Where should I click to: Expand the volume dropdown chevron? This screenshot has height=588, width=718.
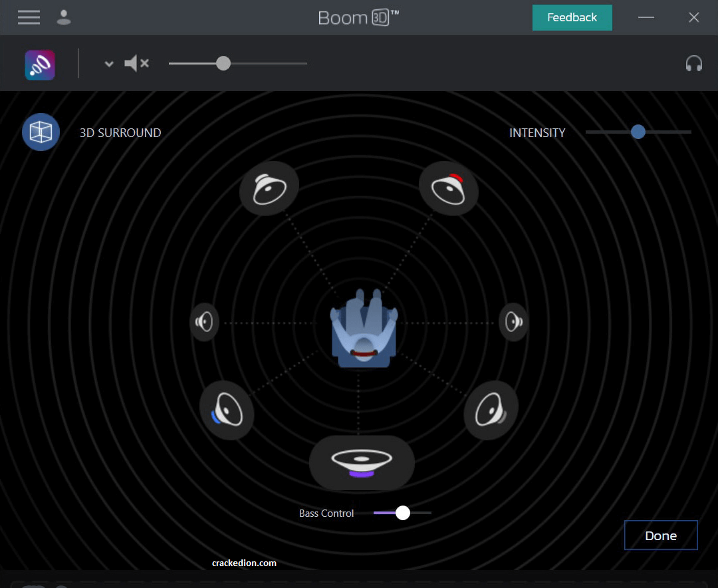(109, 64)
